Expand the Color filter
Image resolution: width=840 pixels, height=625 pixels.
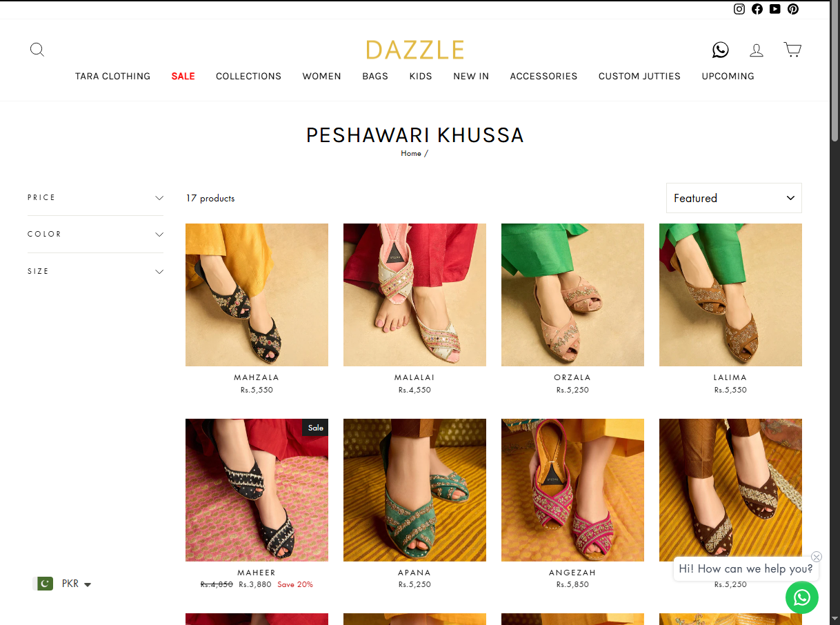pos(95,234)
